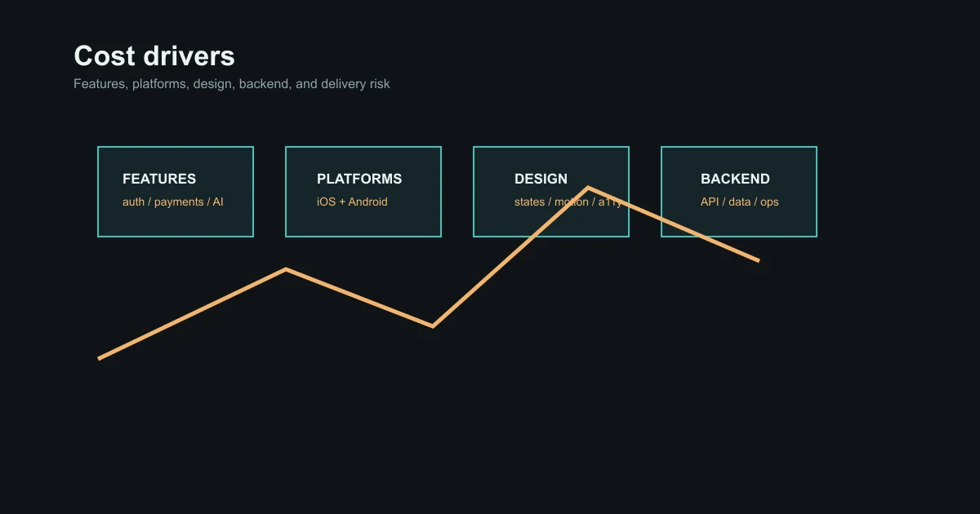Click the orange line's leftmost starting point
Image resolution: width=980 pixels, height=514 pixels.
point(99,358)
